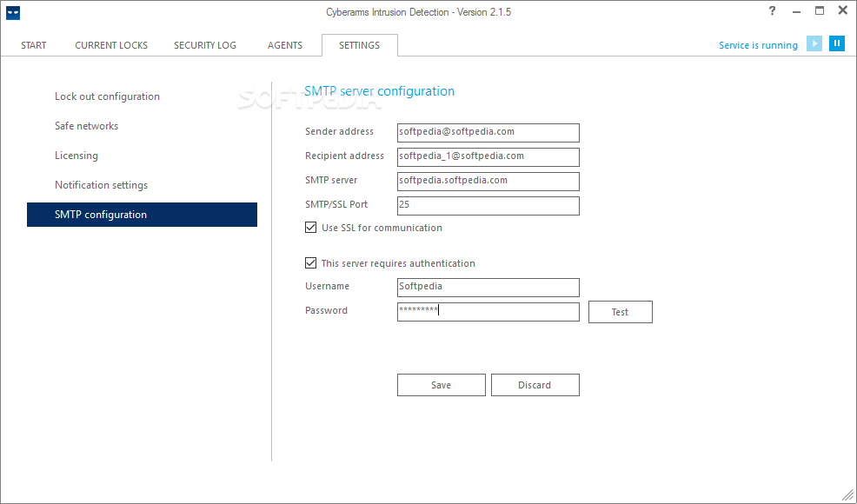Focus the Sender address field
This screenshot has width=857, height=504.
point(488,133)
